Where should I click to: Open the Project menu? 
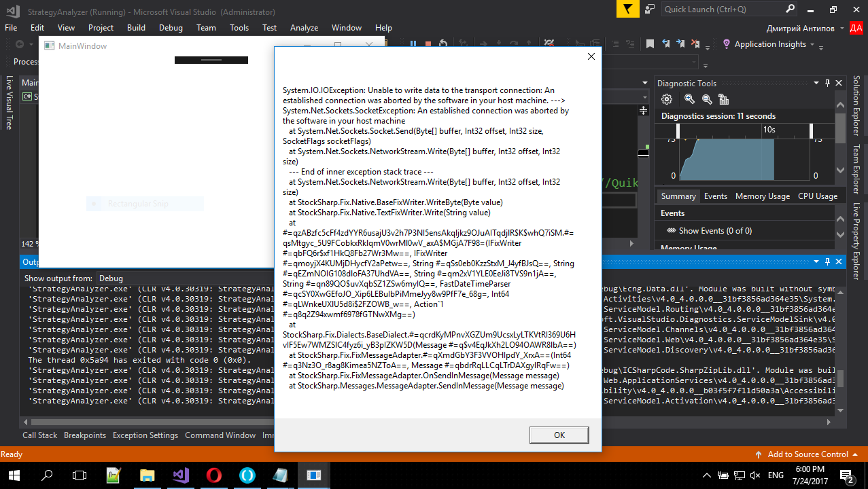[101, 28]
